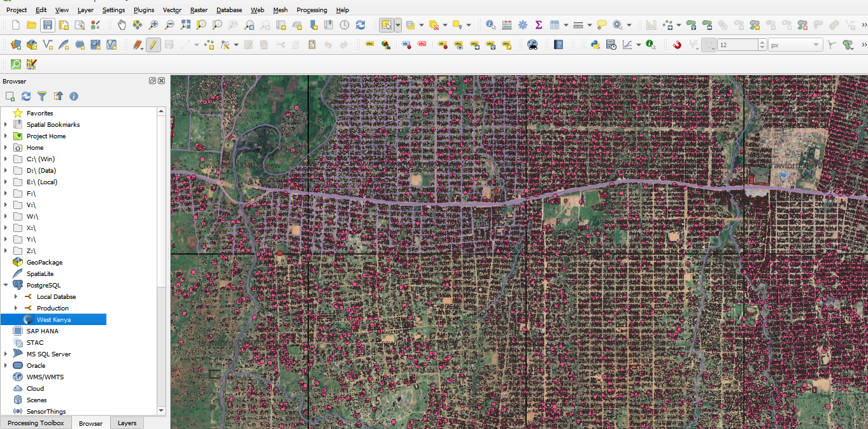The width and height of the screenshot is (868, 429).
Task: Refresh the Browser panel
Action: (26, 96)
